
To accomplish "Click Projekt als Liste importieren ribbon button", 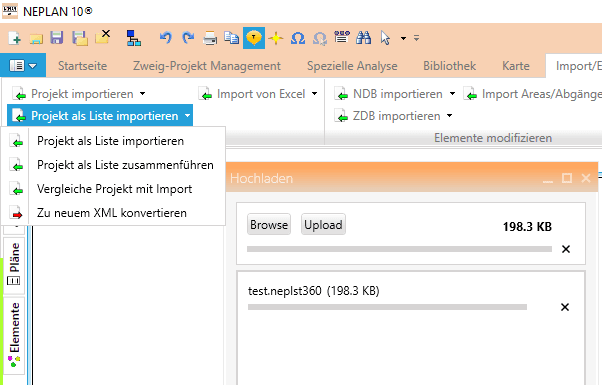I will (x=95, y=116).
